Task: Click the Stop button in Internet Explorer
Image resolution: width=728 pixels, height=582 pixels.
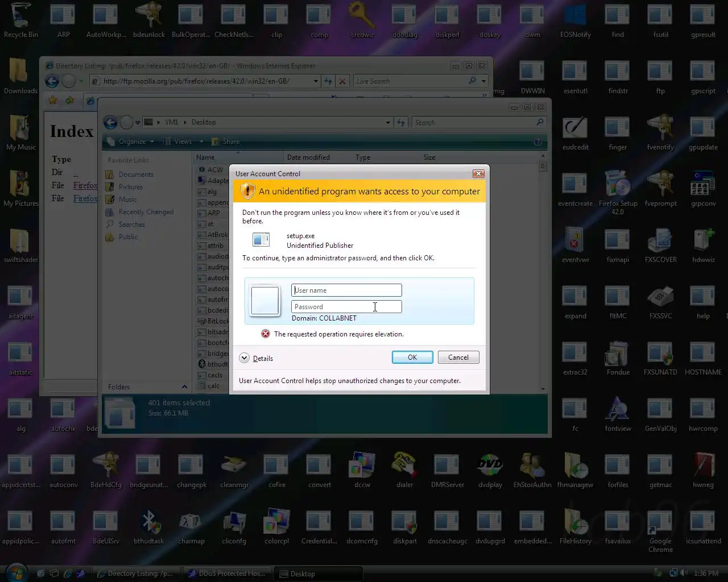Action: (x=342, y=81)
